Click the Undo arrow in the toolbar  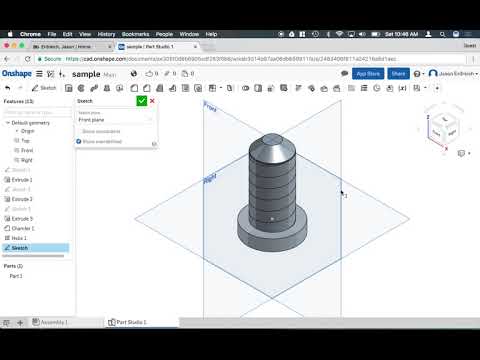coord(8,88)
